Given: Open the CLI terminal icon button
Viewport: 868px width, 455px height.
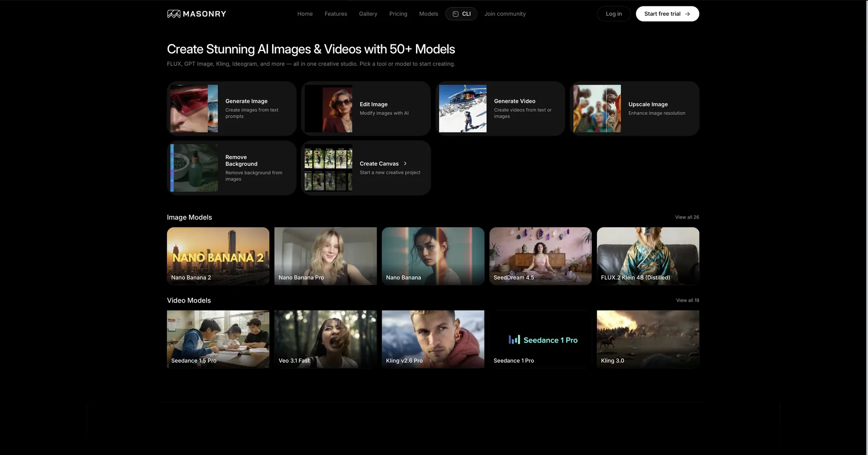Looking at the screenshot, I should tap(456, 14).
